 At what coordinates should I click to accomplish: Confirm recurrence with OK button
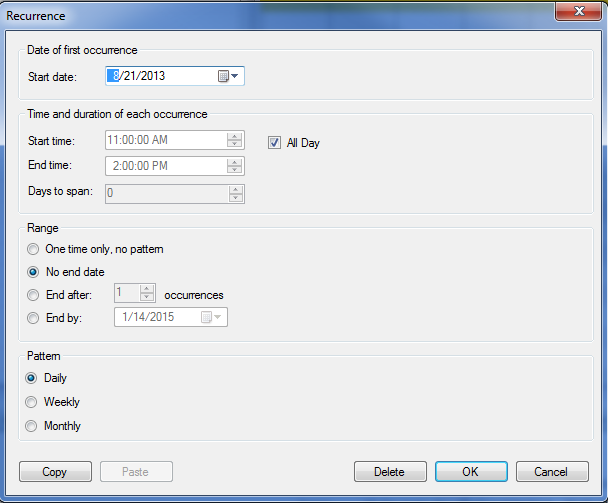[x=471, y=472]
